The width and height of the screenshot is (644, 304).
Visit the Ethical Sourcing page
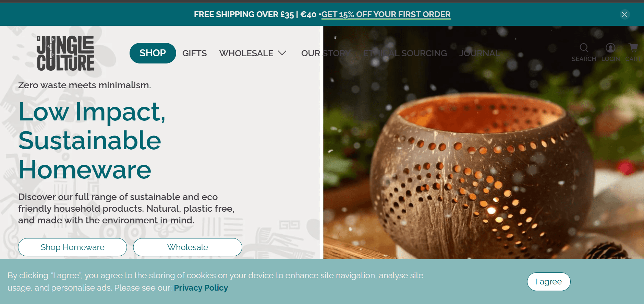click(405, 53)
